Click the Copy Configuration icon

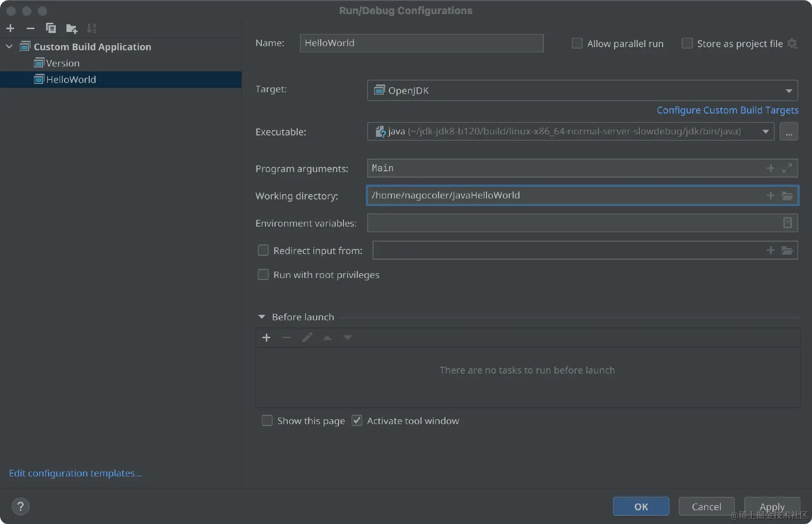pyautogui.click(x=50, y=28)
